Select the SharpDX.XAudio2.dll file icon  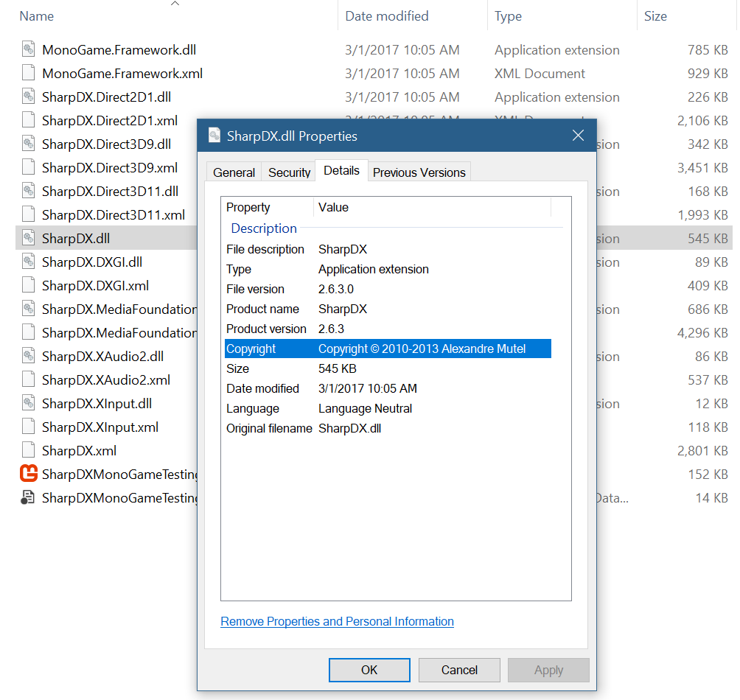[28, 356]
